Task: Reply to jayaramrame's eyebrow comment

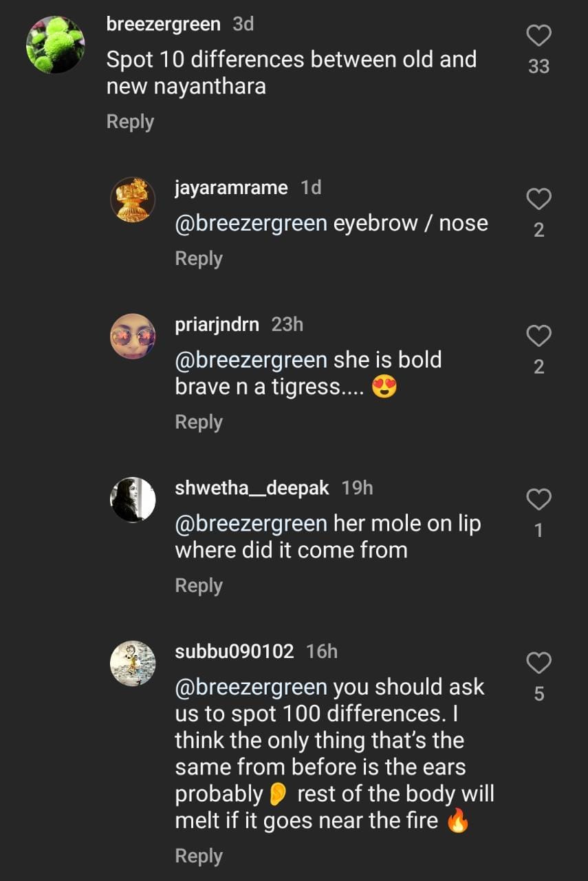Action: [199, 259]
